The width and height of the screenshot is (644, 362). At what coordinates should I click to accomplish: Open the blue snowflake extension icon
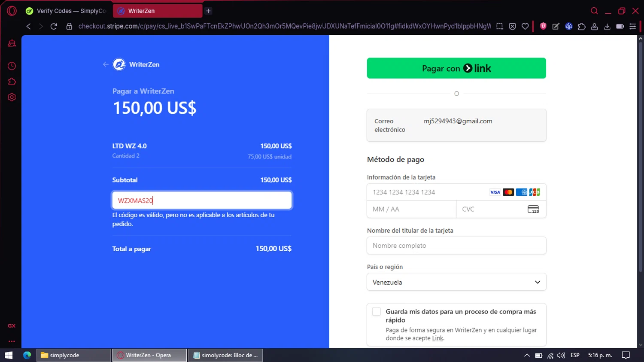[569, 26]
